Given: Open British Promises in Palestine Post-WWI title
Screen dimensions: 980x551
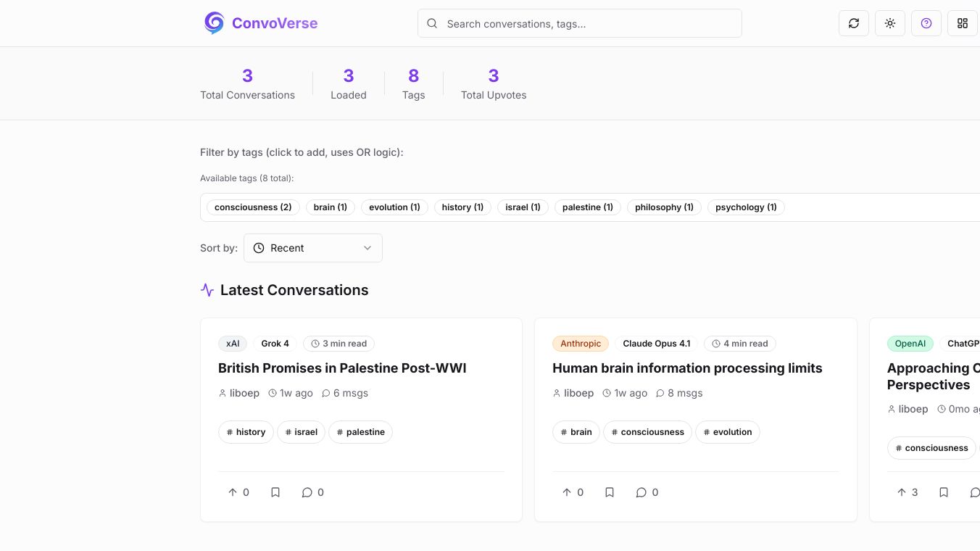Looking at the screenshot, I should tap(342, 368).
